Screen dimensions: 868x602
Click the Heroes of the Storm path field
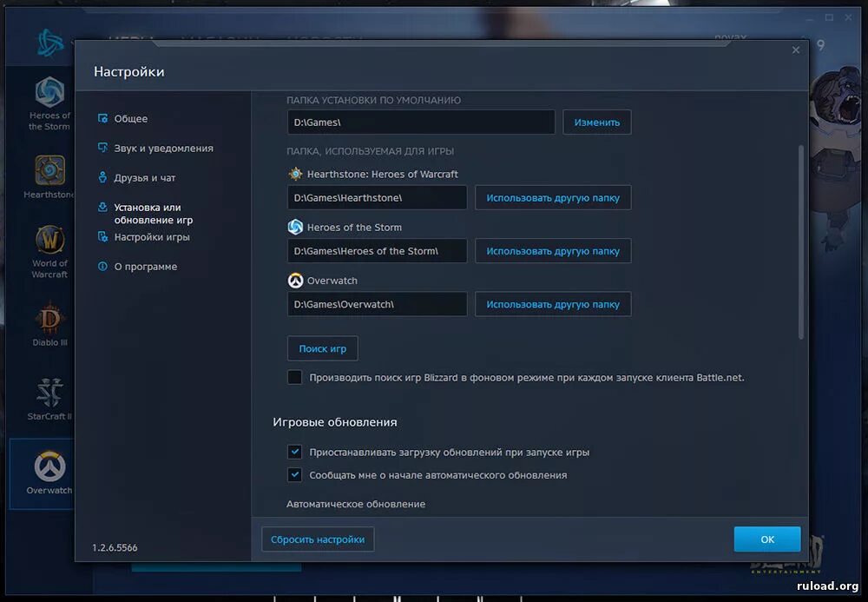pos(377,251)
